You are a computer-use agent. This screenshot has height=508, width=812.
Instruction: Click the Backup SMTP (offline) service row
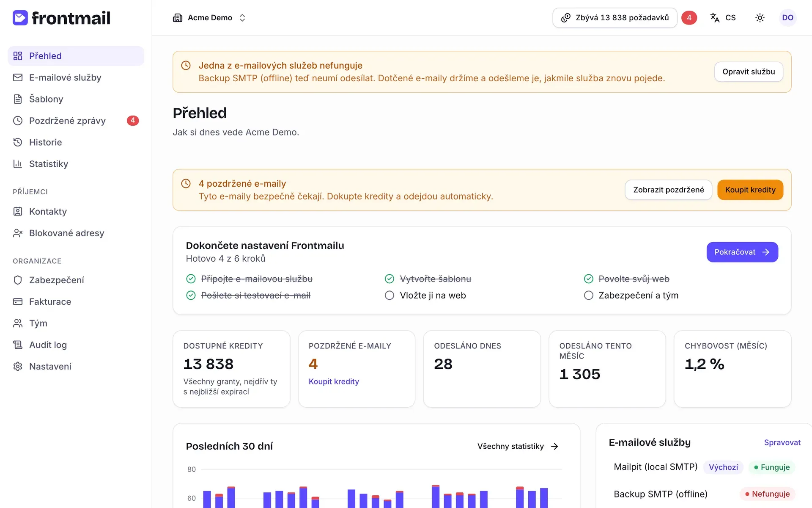click(704, 494)
